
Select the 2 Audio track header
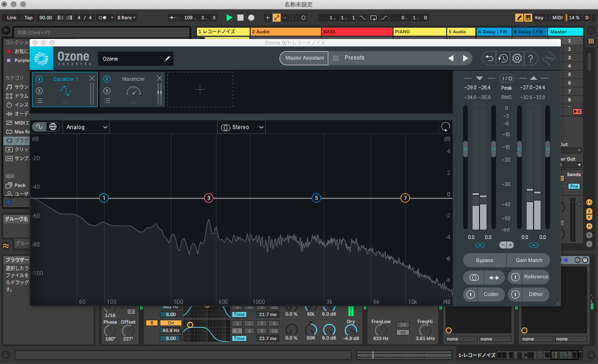pyautogui.click(x=286, y=32)
